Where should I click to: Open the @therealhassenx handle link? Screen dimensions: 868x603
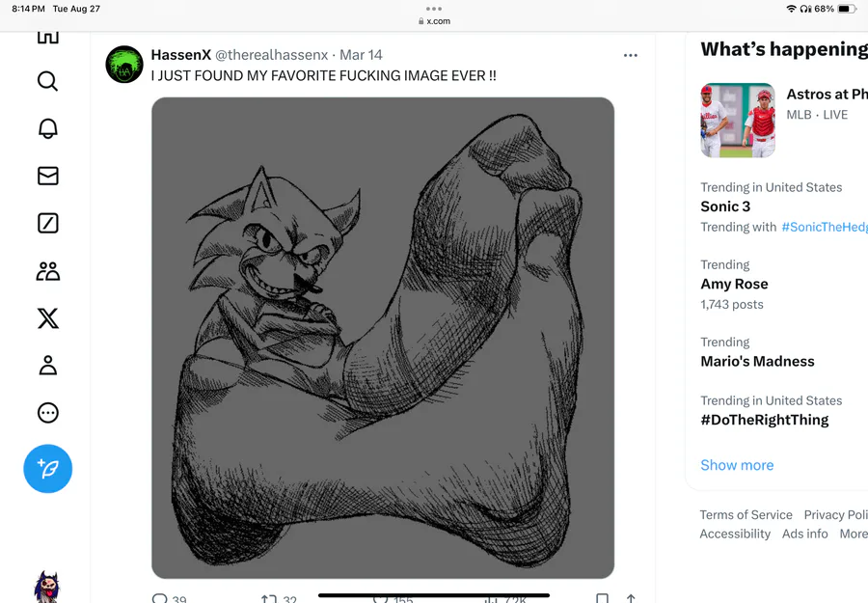[271, 55]
